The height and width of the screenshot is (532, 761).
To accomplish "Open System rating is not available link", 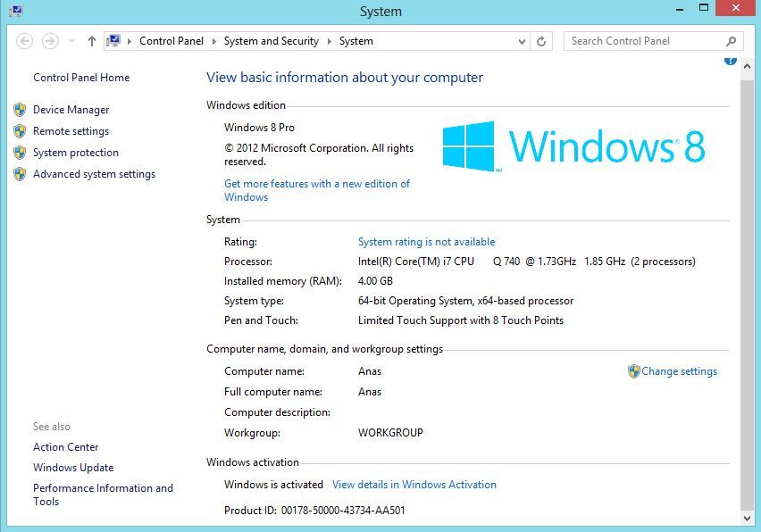I will pos(427,242).
